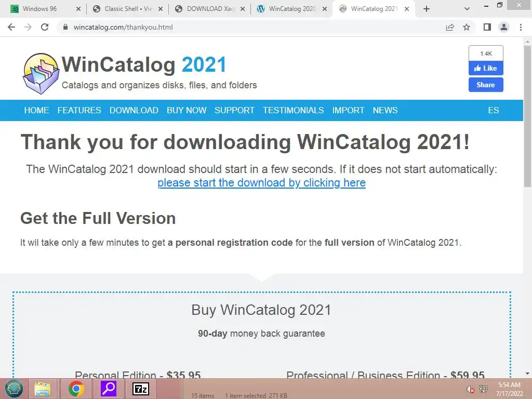Open the browser side panel

[487, 27]
